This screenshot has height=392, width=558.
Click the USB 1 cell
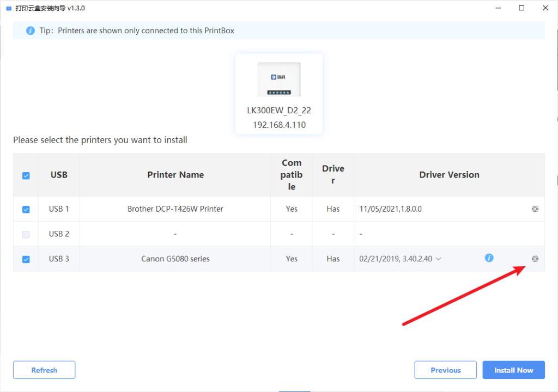click(59, 209)
